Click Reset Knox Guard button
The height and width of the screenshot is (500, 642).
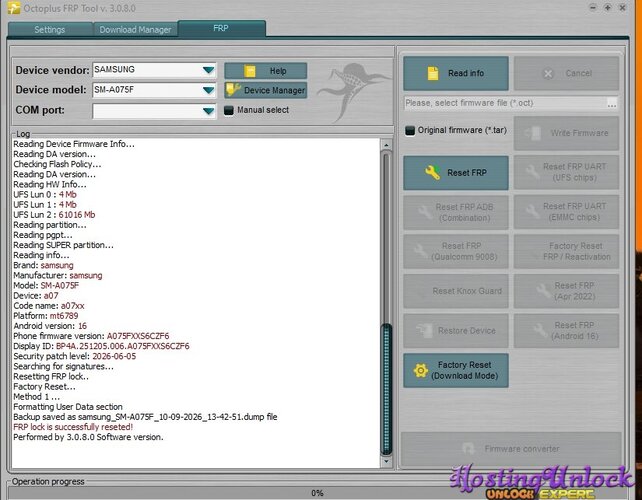456,291
